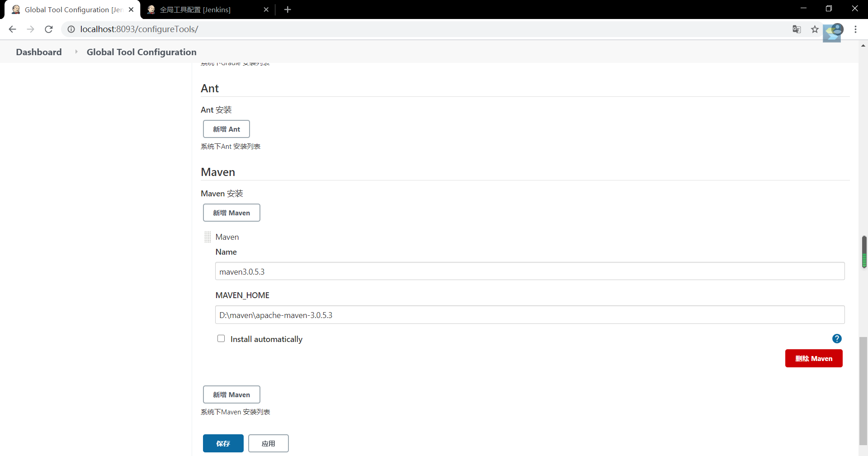The height and width of the screenshot is (456, 868).
Task: Click the browser forward arrow
Action: (30, 29)
